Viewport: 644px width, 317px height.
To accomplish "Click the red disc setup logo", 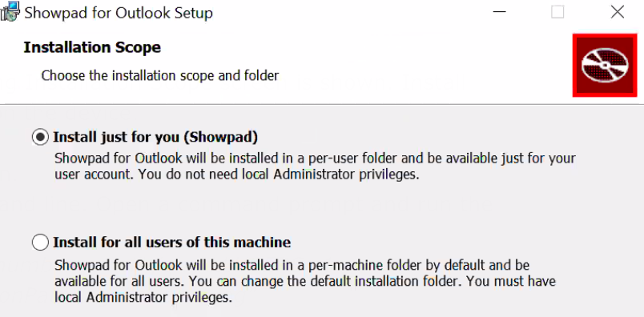I will (x=605, y=66).
